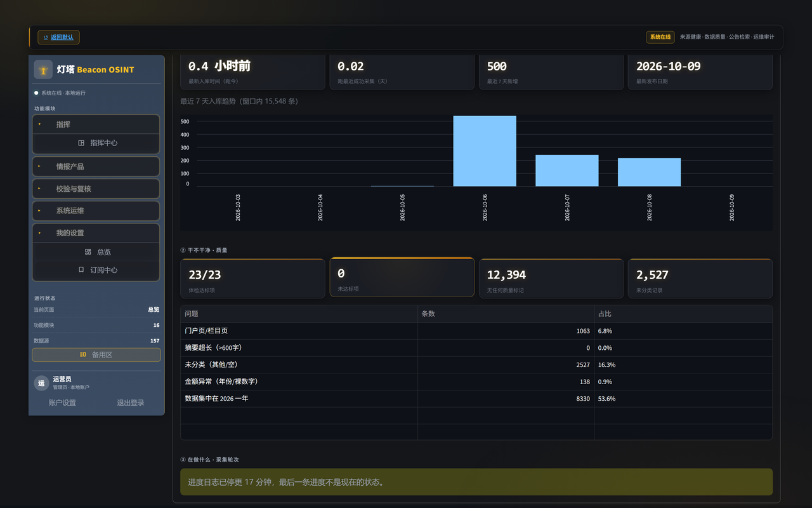Open 账户设置
The width and height of the screenshot is (812, 508).
click(x=62, y=403)
